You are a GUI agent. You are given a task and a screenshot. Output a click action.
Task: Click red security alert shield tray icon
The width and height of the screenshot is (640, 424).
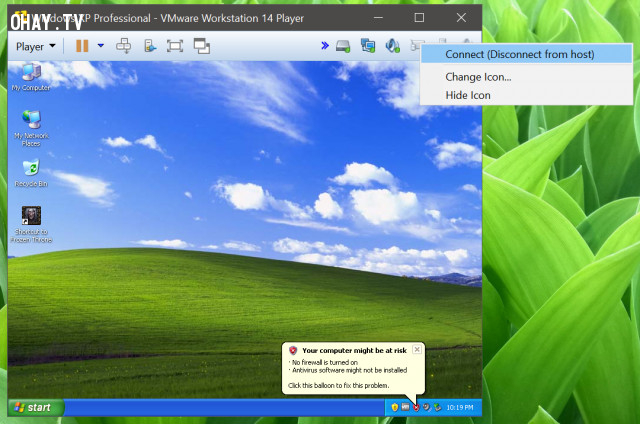(416, 407)
